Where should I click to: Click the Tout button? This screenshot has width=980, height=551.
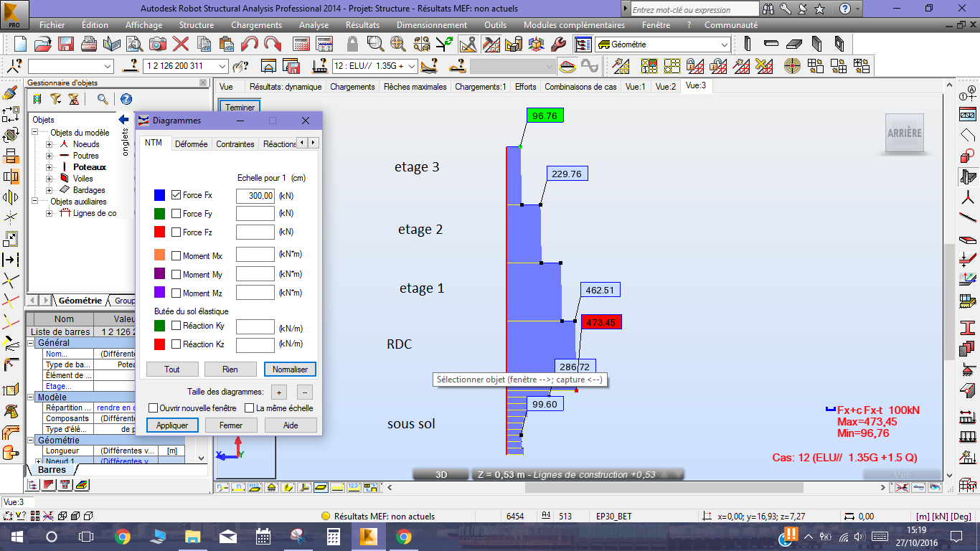172,369
